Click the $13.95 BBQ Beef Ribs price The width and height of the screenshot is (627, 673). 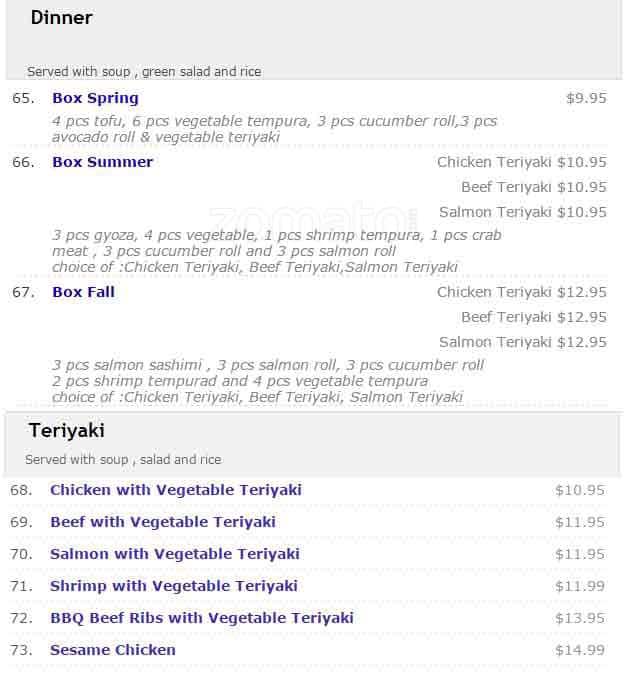coord(580,618)
